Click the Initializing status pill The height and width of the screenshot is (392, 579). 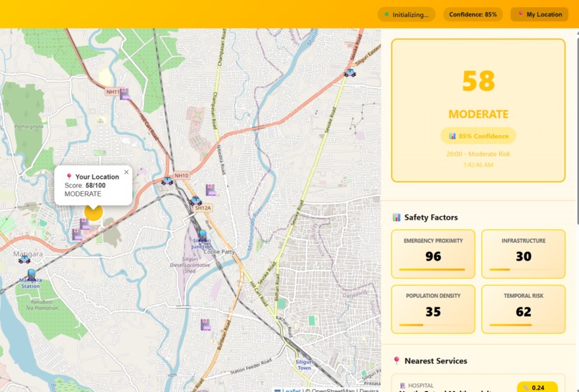[406, 14]
